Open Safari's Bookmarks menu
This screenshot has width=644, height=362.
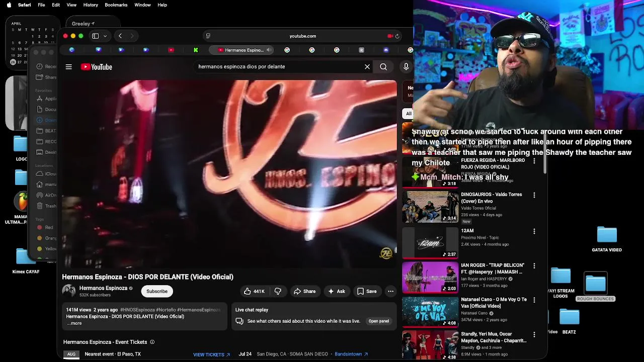(x=116, y=5)
